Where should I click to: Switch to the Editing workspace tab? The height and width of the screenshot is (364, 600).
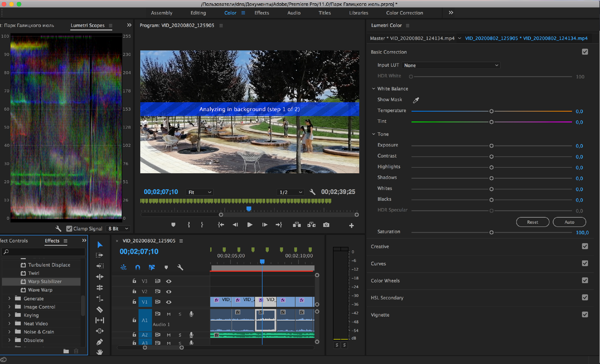click(198, 13)
